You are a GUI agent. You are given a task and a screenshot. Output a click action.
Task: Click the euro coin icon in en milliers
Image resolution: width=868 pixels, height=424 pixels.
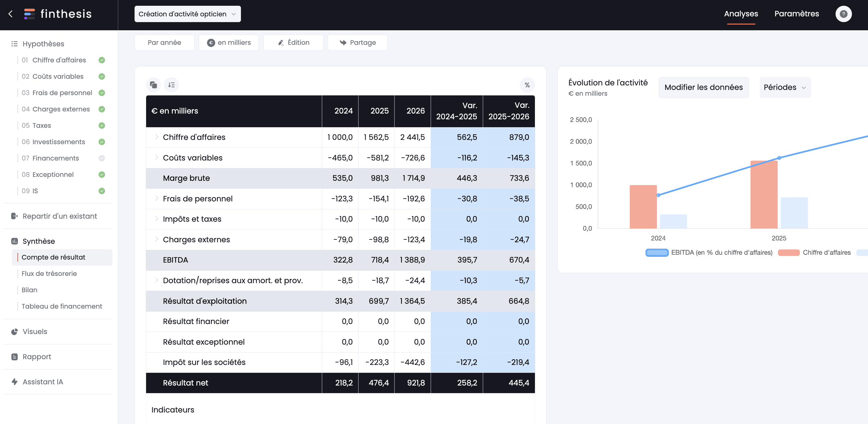point(211,43)
